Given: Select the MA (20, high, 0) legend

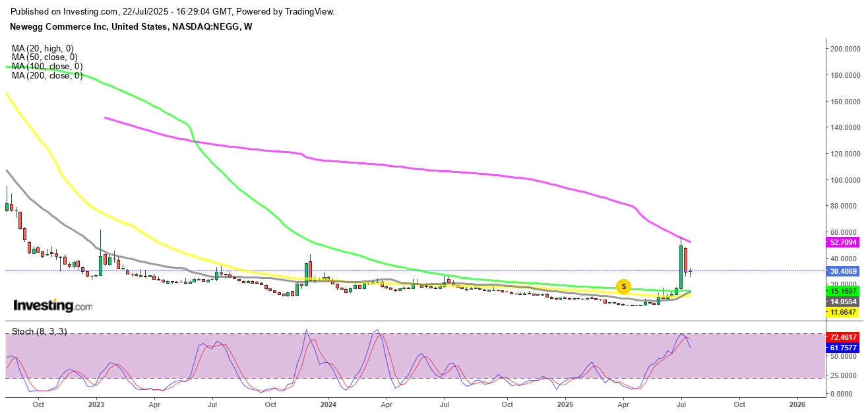Looking at the screenshot, I should [x=42, y=48].
